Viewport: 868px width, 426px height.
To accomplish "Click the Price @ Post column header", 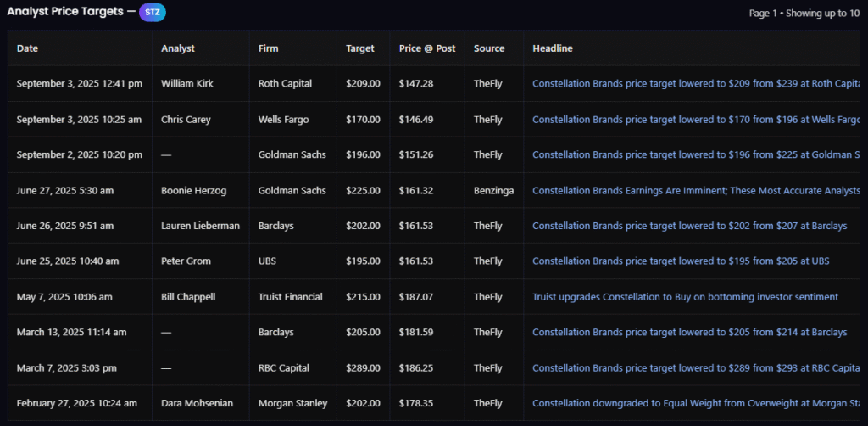I will tap(427, 48).
